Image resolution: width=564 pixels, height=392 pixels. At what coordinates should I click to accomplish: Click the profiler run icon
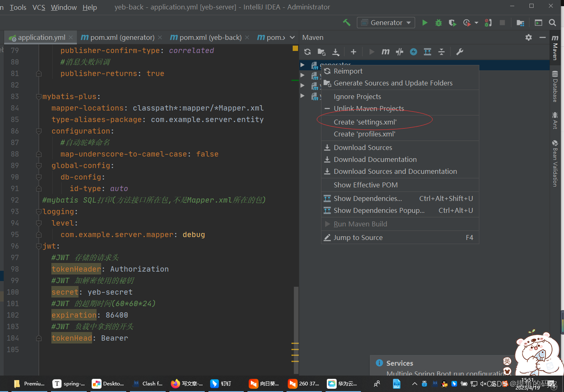tap(467, 23)
